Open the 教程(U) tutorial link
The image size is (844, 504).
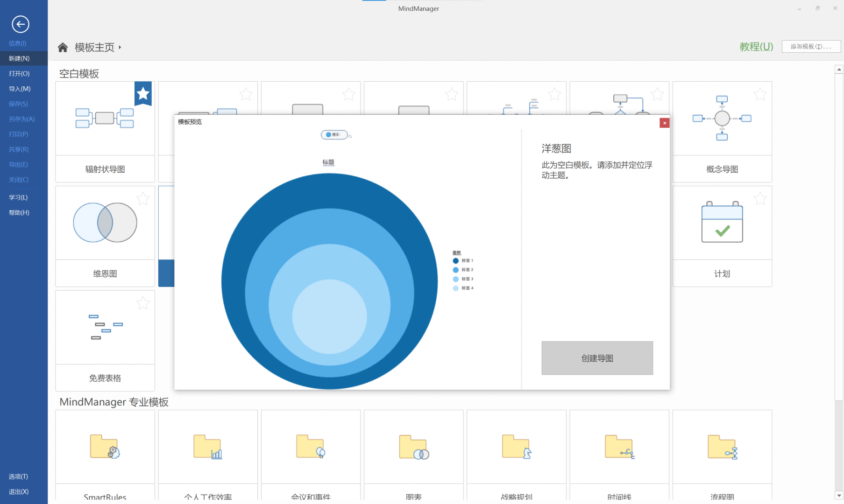tap(756, 47)
